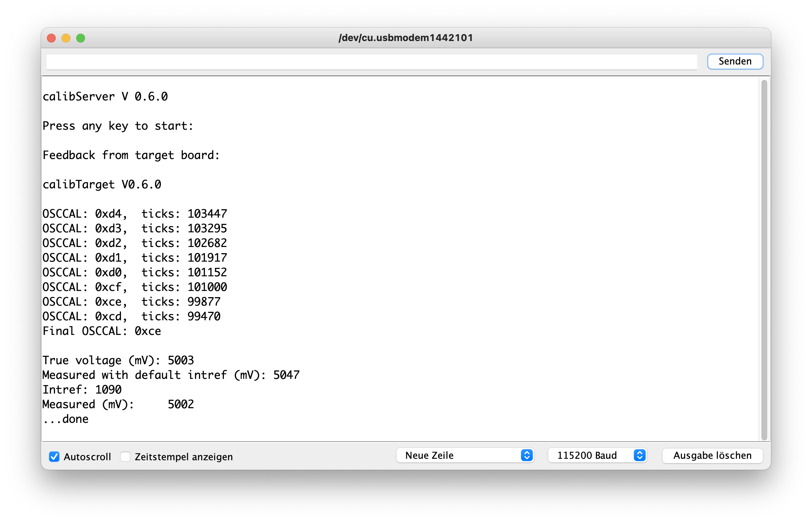This screenshot has height=524, width=812.
Task: Click the vertical output scrollbar
Action: [764, 259]
